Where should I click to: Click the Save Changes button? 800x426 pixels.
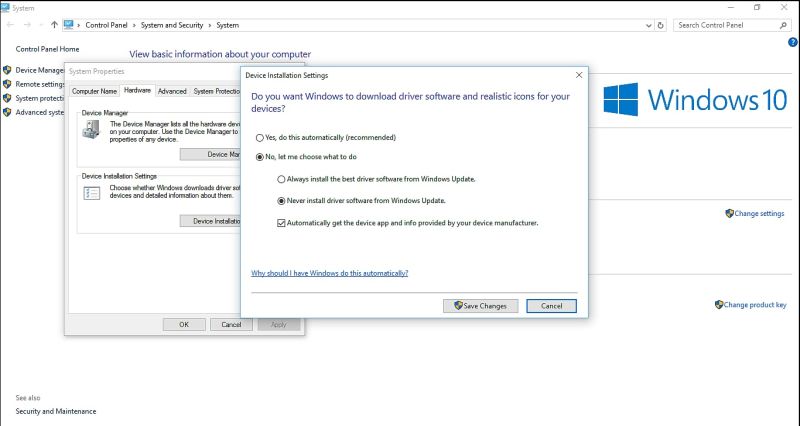pyautogui.click(x=480, y=306)
